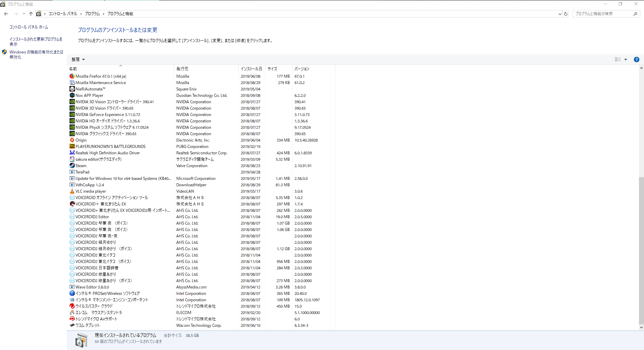
Task: Click Square Enix publisher cell
Action: 186,89
